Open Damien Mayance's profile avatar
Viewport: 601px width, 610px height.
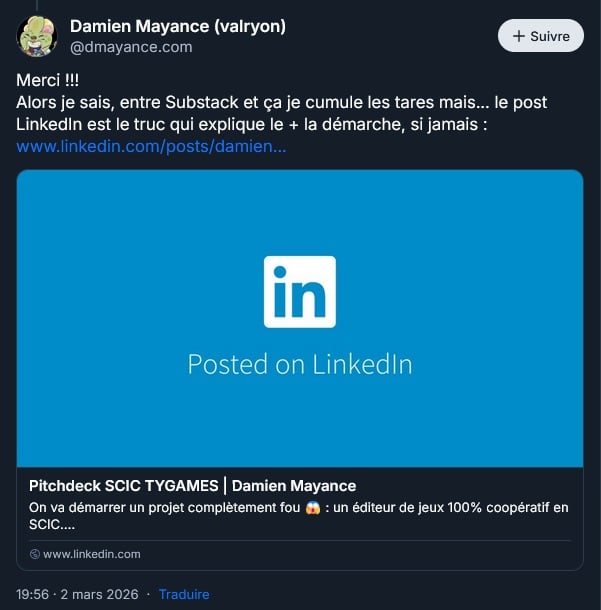pyautogui.click(x=37, y=37)
